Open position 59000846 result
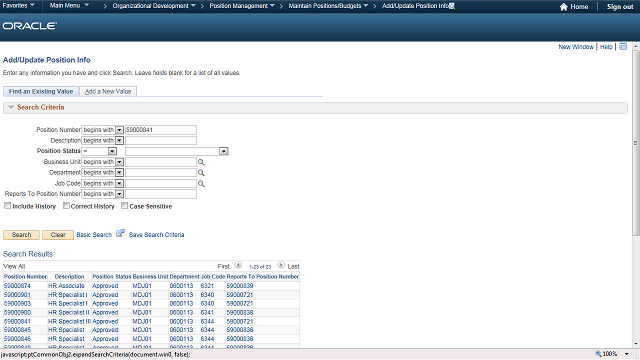 point(17,339)
